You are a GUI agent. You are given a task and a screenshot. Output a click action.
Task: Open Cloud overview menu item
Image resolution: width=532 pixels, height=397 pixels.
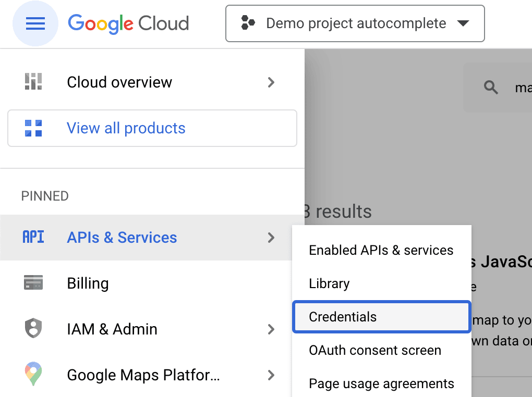point(152,82)
